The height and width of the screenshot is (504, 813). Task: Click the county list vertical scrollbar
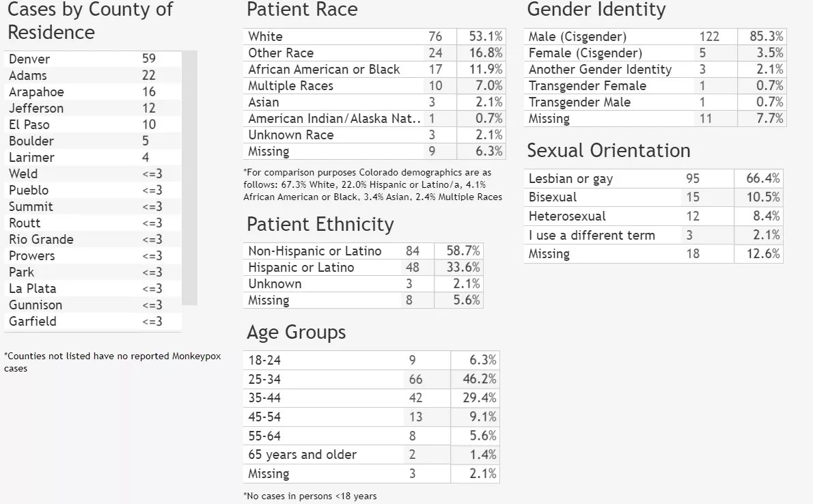click(x=190, y=178)
